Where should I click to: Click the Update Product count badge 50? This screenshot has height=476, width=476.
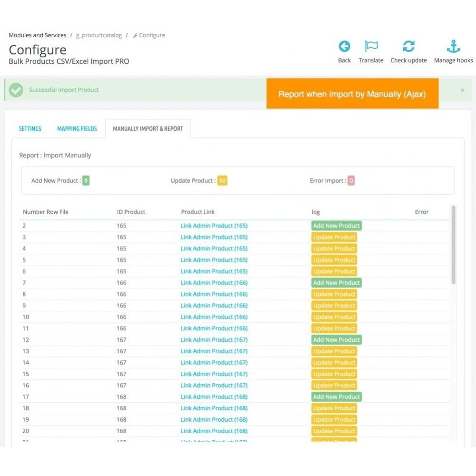pos(222,180)
